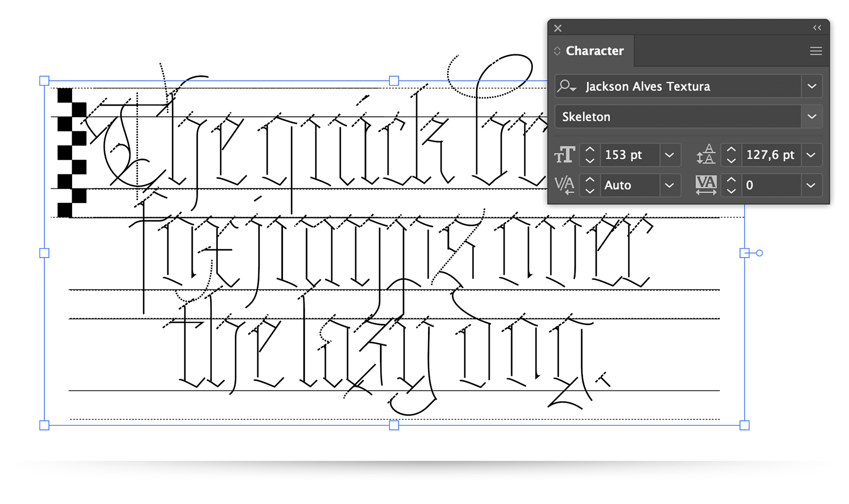Click the top-center bounding box handle

pos(394,80)
